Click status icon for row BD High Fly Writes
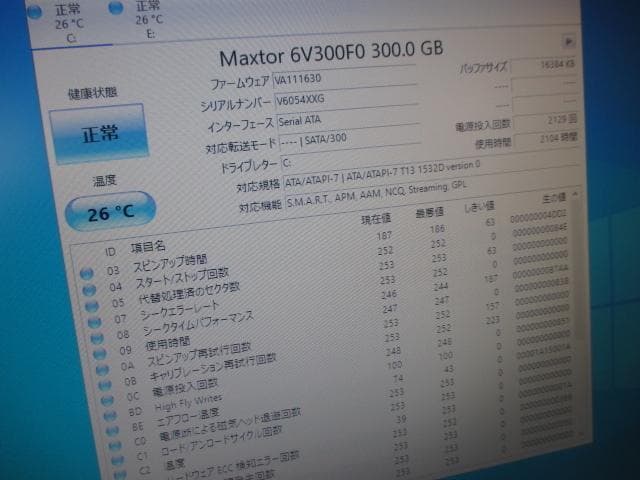Image resolution: width=640 pixels, height=480 pixels. (x=110, y=416)
